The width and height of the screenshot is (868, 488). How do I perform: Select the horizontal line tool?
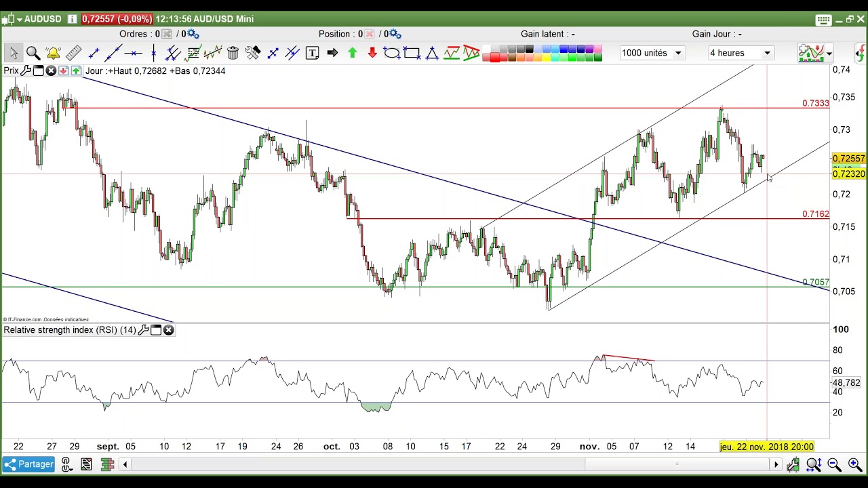134,53
